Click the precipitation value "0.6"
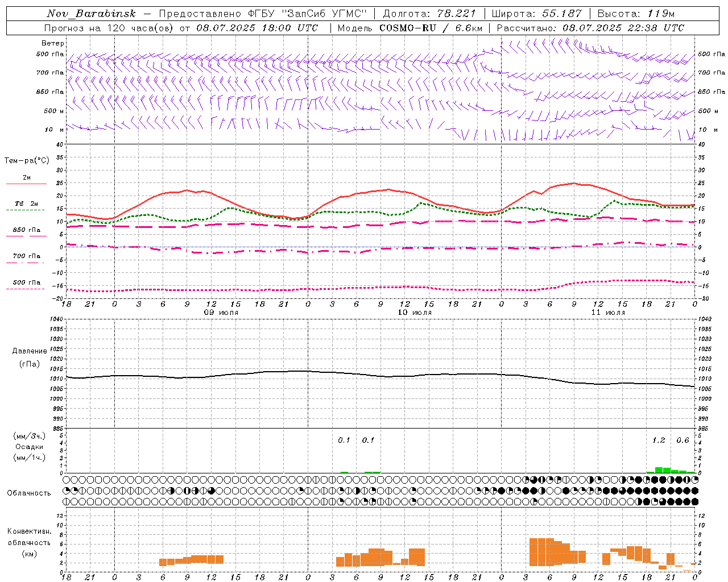The image size is (728, 582). point(682,440)
